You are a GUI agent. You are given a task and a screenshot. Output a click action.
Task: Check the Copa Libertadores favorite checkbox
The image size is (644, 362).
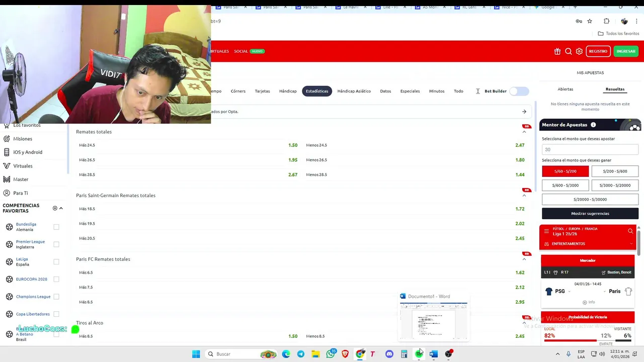(56, 314)
